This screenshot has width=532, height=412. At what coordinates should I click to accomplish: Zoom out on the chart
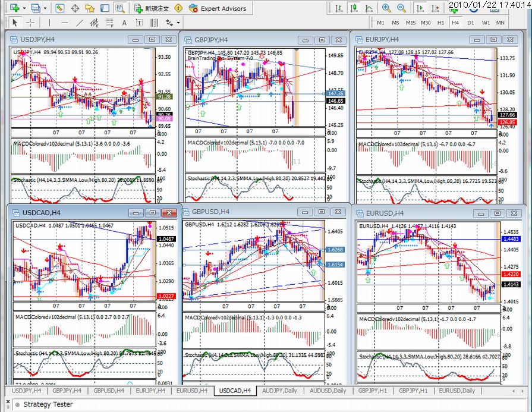point(401,8)
